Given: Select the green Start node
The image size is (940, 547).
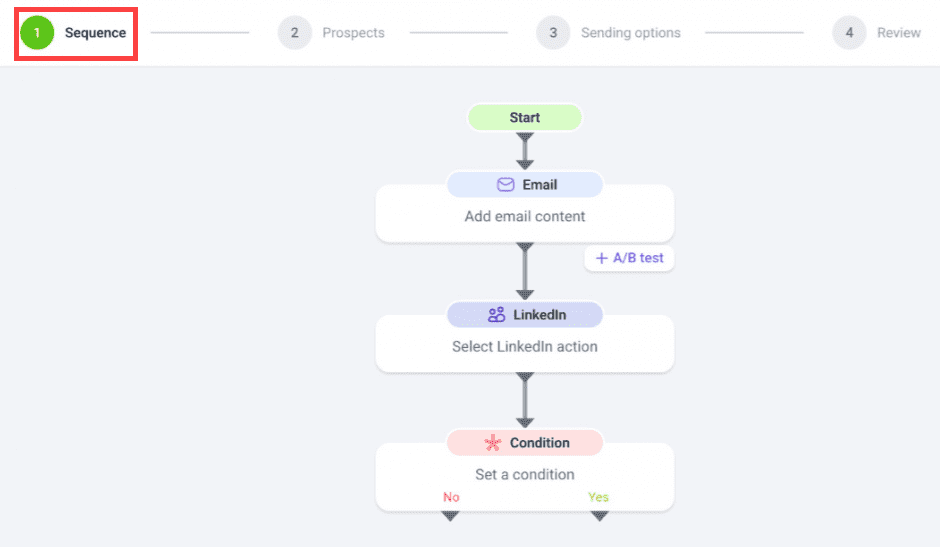Looking at the screenshot, I should pyautogui.click(x=525, y=118).
